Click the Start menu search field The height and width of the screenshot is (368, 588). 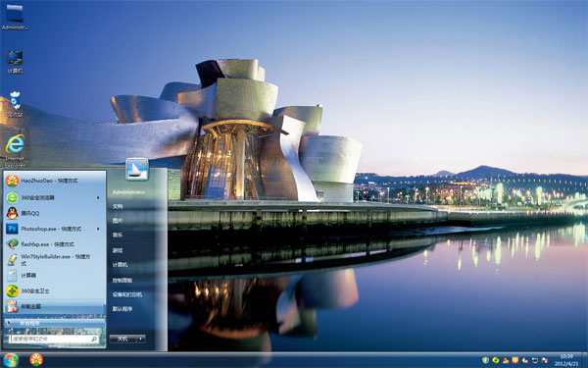tap(54, 339)
